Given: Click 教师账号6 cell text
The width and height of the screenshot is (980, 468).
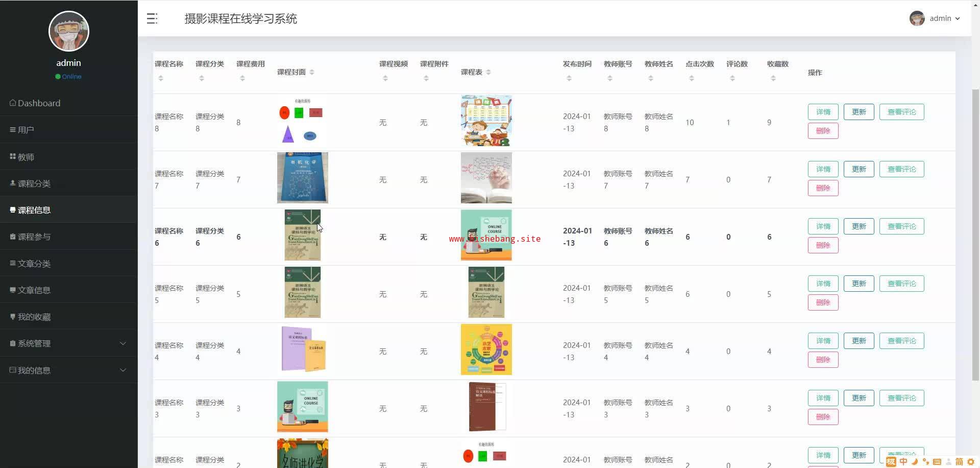Looking at the screenshot, I should point(618,237).
